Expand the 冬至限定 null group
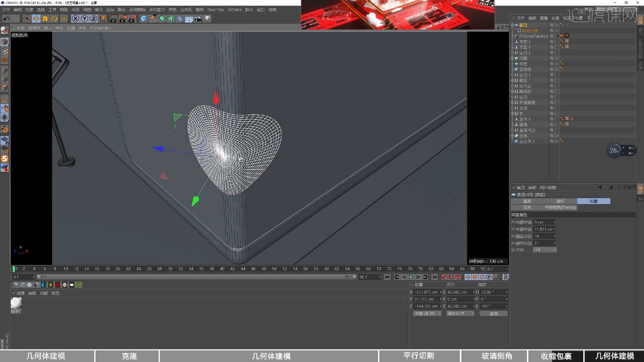644x362 pixels. [513, 103]
